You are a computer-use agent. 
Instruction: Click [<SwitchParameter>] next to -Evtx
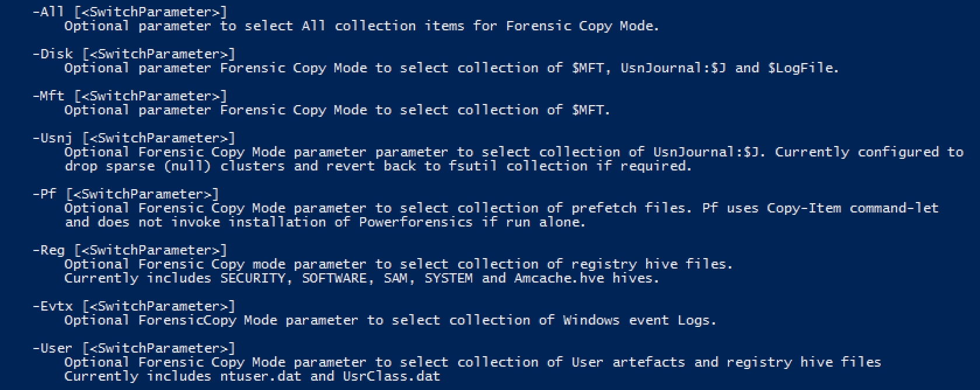click(x=159, y=306)
